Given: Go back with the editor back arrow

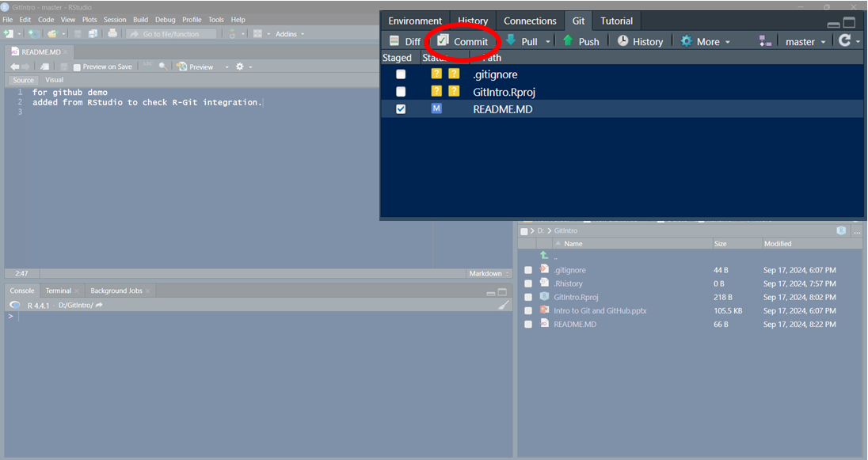Looking at the screenshot, I should click(x=13, y=67).
